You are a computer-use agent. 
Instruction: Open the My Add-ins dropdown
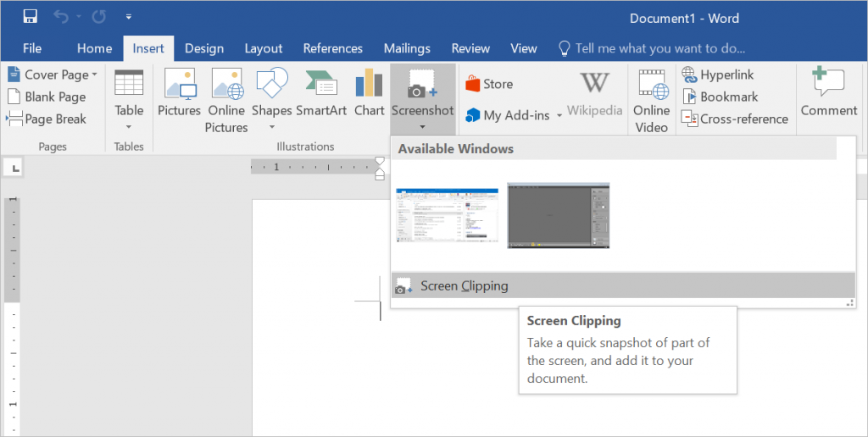(x=559, y=116)
